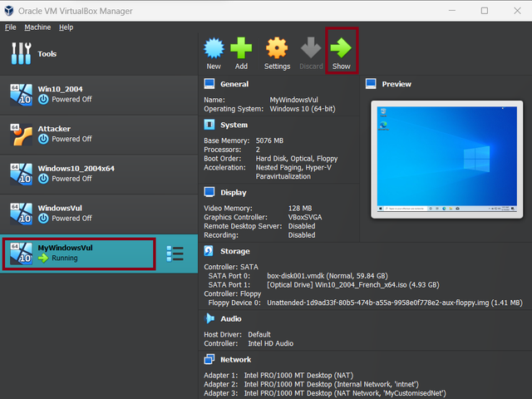
Task: Click the General section icon
Action: (x=209, y=84)
